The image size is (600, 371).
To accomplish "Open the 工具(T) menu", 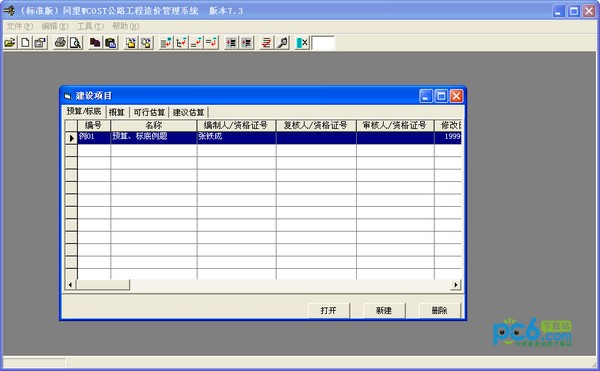I will (90, 26).
